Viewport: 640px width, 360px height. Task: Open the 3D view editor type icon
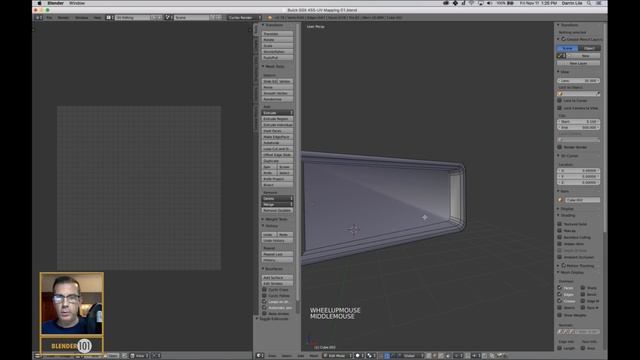(x=260, y=356)
